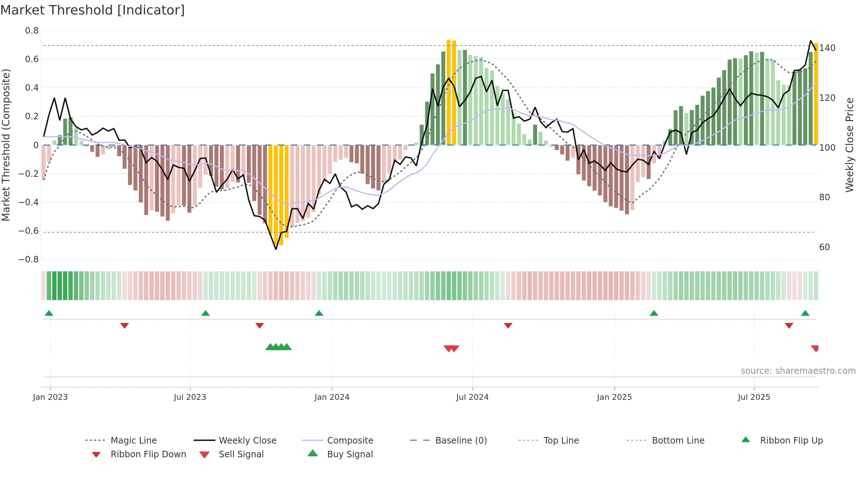Click the Ribbon Flip Down marker after Jul 2025
Viewport: 868px width, 488px height.
[789, 326]
